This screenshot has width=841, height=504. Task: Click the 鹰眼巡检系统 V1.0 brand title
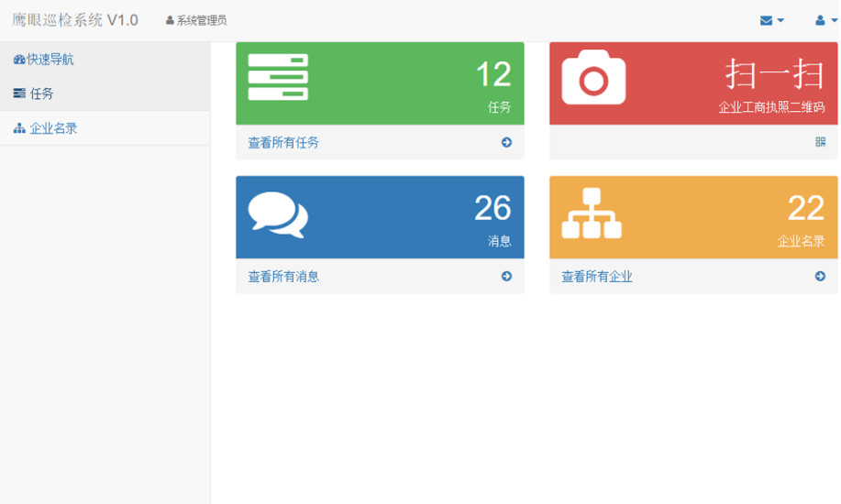point(75,20)
